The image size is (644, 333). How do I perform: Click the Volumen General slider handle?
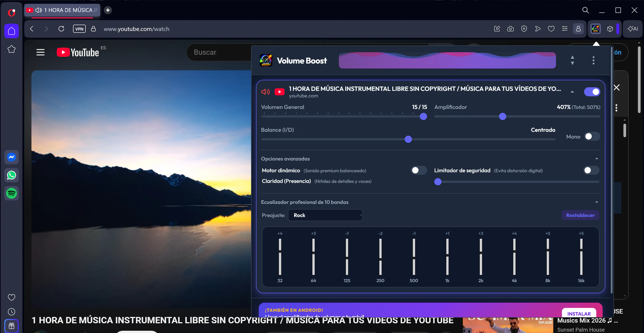(x=423, y=116)
